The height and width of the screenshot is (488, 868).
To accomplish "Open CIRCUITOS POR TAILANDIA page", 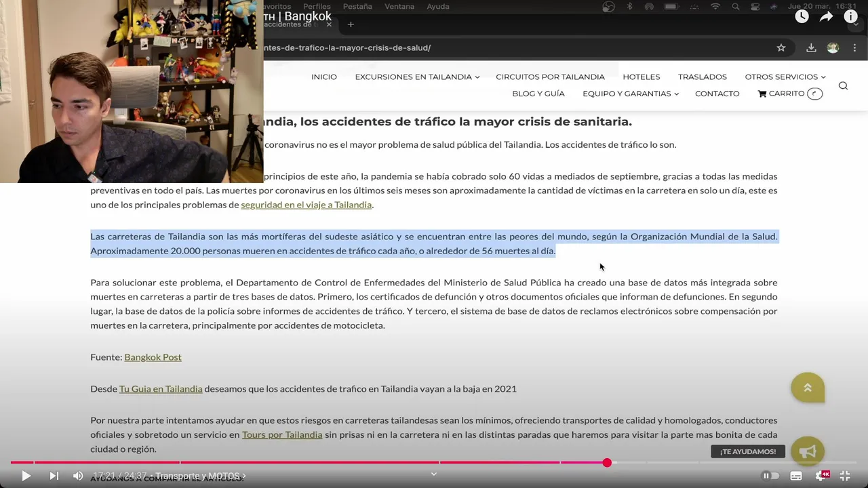I will [550, 77].
